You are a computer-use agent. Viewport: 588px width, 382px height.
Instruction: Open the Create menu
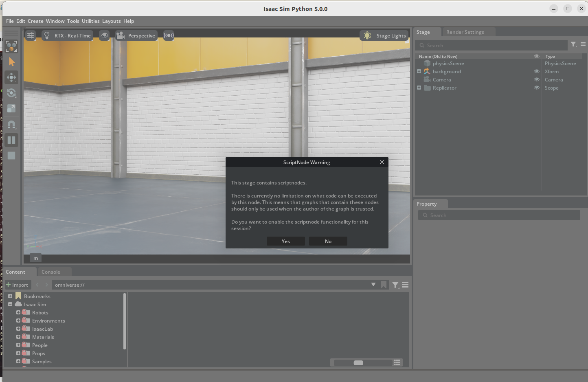coord(35,21)
